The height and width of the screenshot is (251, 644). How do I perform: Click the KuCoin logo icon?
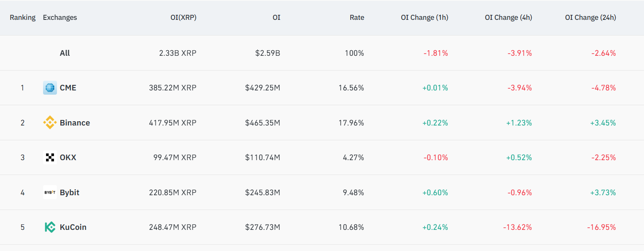click(x=50, y=227)
